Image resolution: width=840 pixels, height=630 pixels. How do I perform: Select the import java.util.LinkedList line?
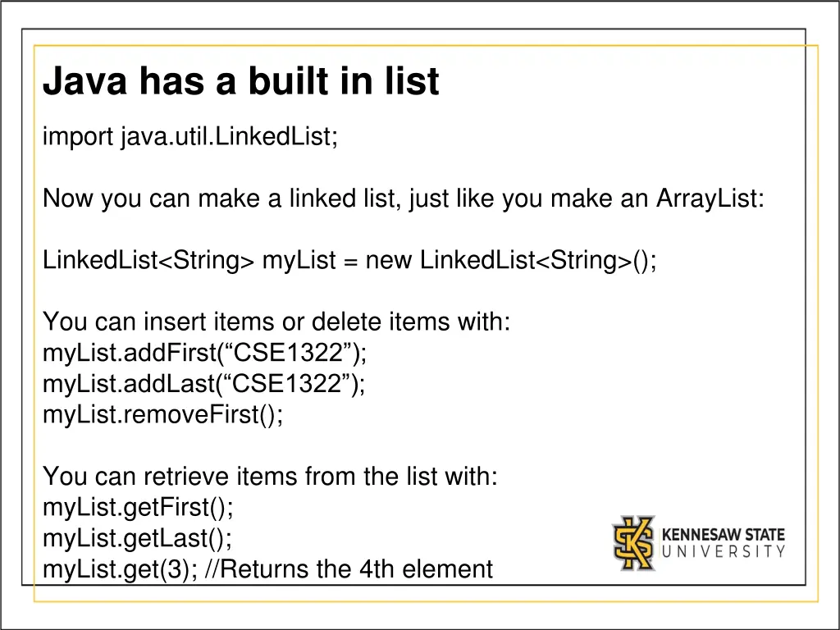(190, 137)
